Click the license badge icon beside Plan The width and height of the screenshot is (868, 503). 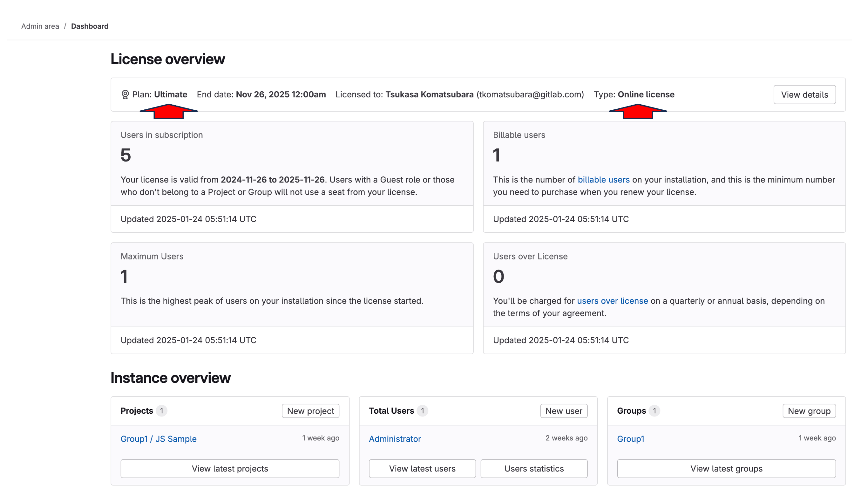pos(126,94)
